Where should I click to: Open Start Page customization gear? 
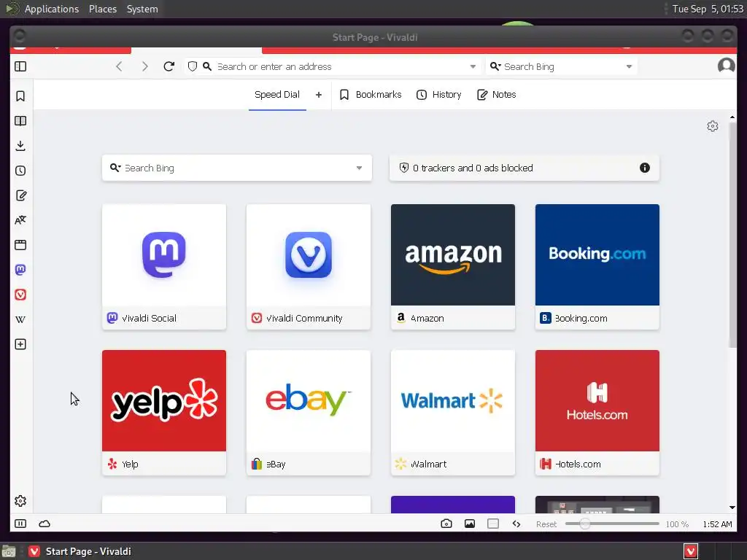pyautogui.click(x=712, y=126)
